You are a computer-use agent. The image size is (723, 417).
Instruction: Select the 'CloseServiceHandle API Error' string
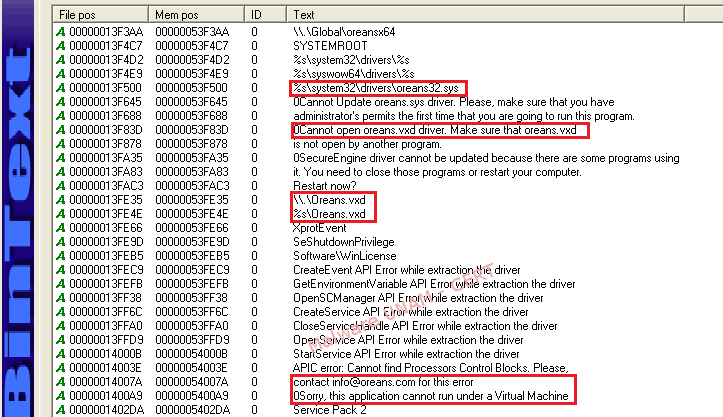point(425,326)
